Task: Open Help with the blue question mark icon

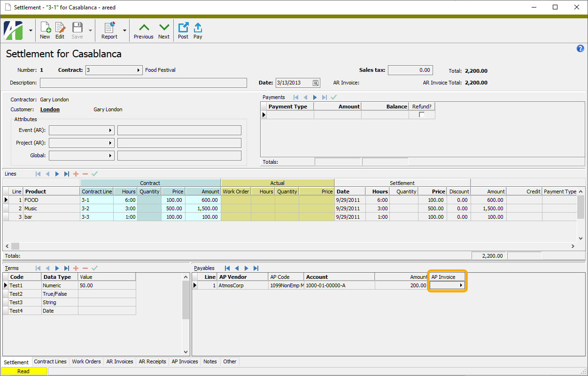Action: click(x=580, y=48)
